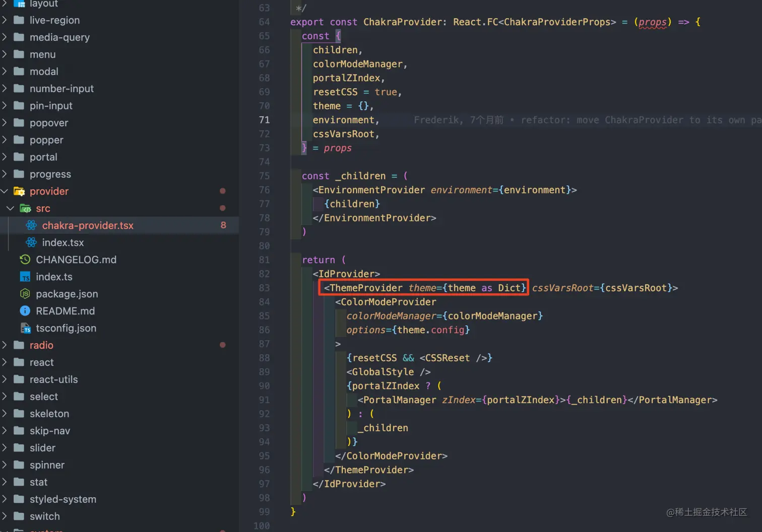Click the Node icon beside package.json
This screenshot has height=532, width=762.
25,294
